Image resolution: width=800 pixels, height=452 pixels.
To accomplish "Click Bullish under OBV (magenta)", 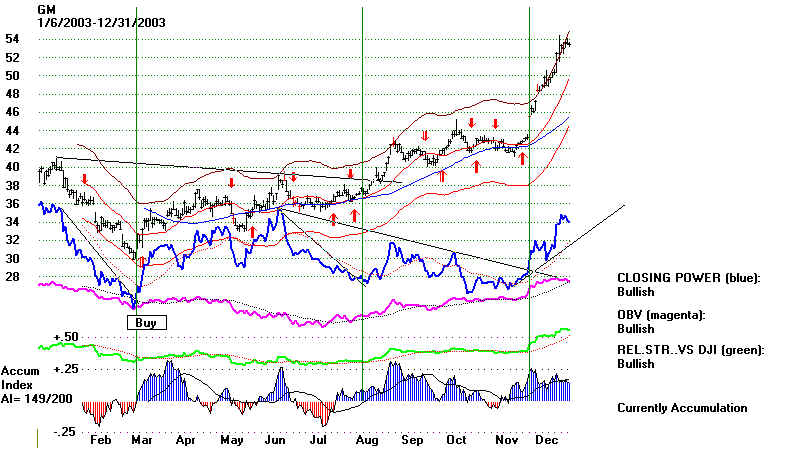I will (x=636, y=329).
